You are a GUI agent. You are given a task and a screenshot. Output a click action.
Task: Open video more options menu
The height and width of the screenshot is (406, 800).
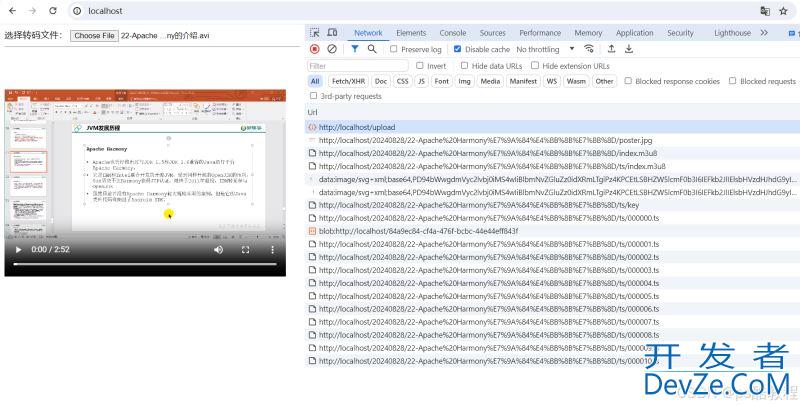(x=272, y=249)
